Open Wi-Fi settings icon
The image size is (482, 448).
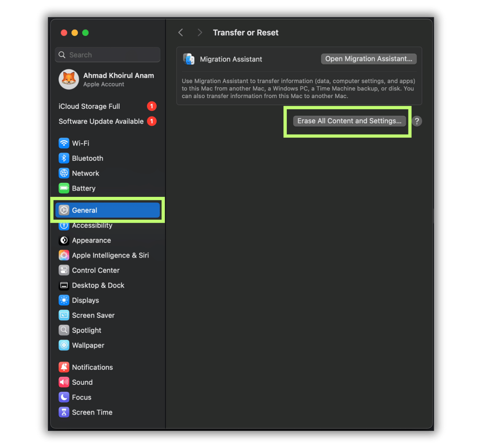[x=64, y=143]
